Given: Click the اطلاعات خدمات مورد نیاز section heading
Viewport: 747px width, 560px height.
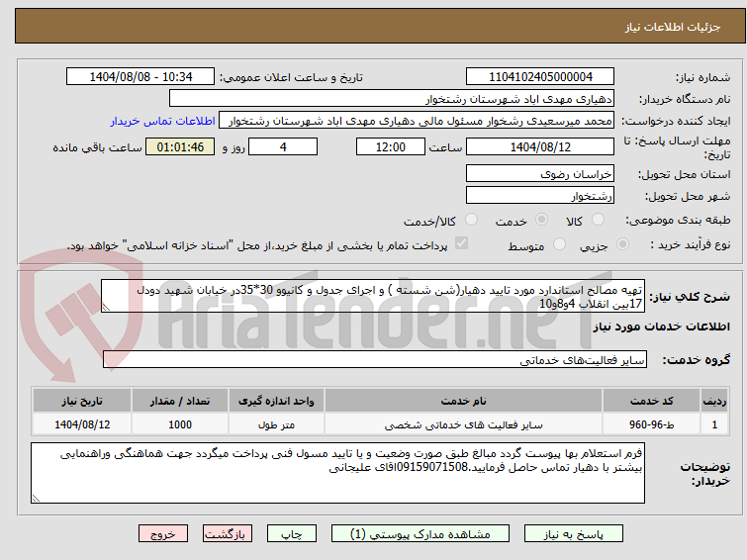Looking at the screenshot, I should (661, 327).
